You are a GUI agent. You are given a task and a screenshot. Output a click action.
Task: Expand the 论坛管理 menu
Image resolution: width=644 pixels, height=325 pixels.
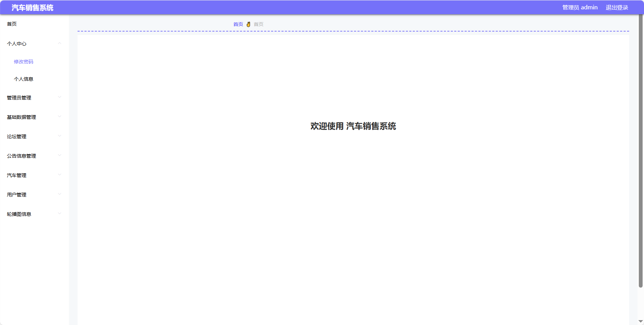pyautogui.click(x=35, y=137)
